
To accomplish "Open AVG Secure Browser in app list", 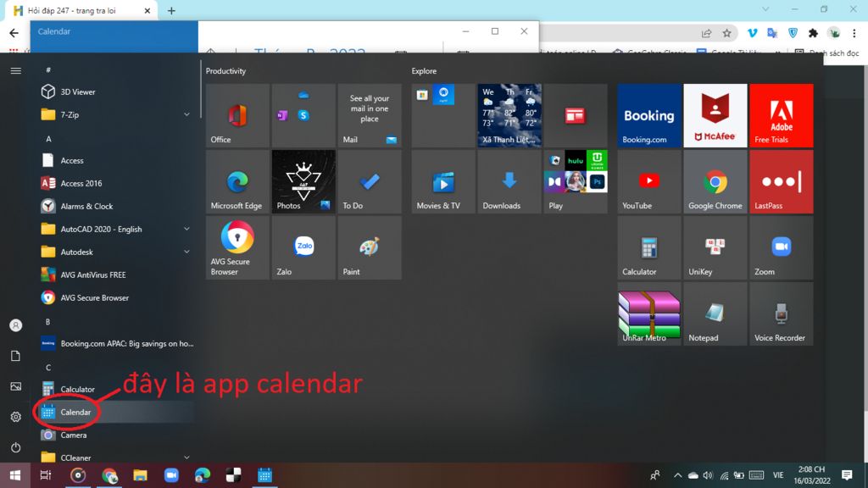I will coord(115,297).
